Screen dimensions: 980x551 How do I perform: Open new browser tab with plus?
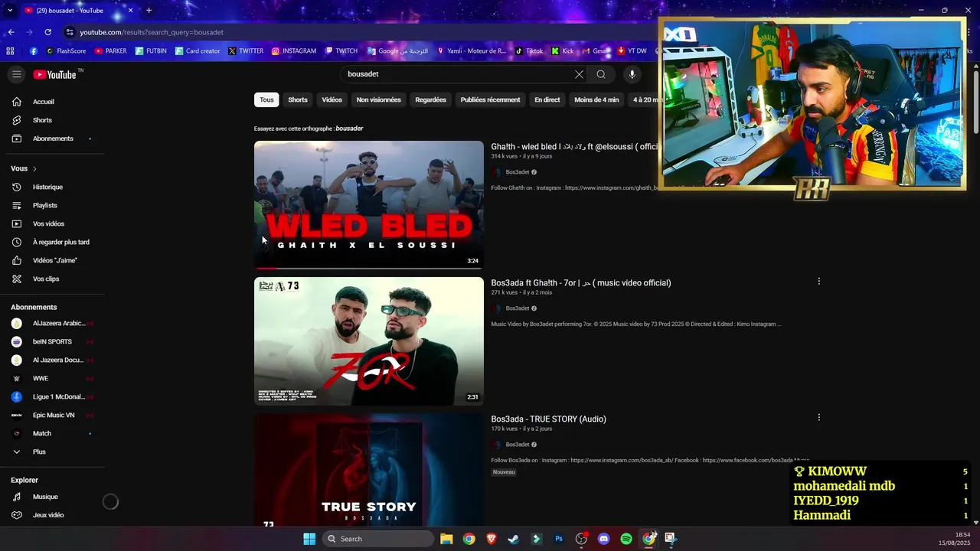(x=149, y=10)
